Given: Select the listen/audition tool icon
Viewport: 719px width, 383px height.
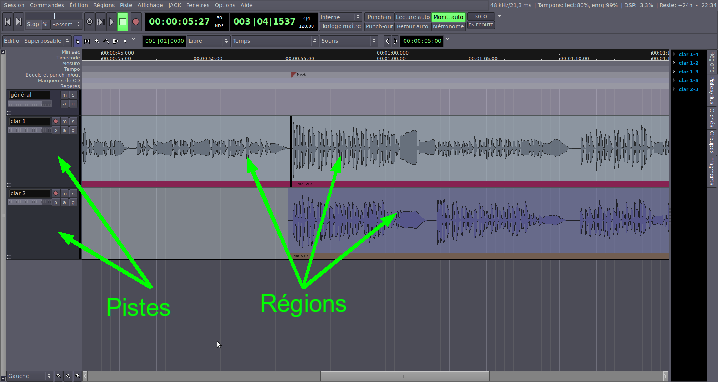Looking at the screenshot, I should click(125, 41).
